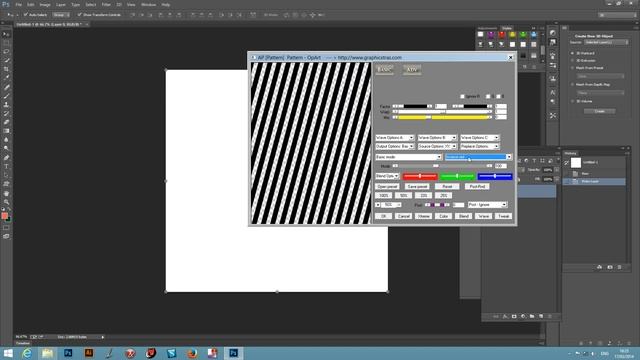
Task: Open the Wave Options A dropdown
Action: click(x=395, y=138)
